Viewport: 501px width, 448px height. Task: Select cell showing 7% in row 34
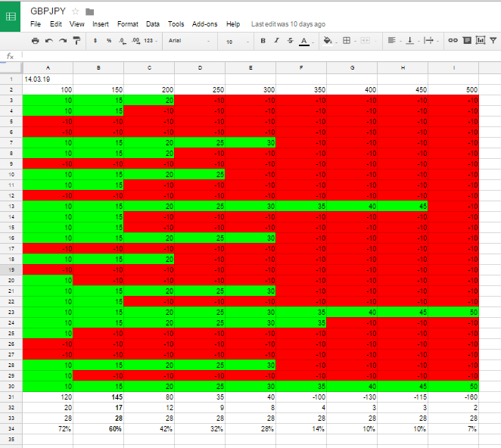pyautogui.click(x=454, y=429)
